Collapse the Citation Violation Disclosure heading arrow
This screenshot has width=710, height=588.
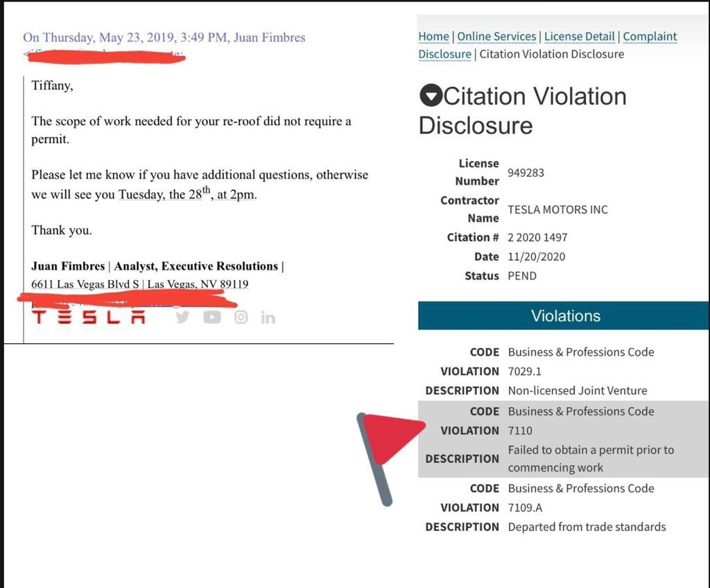pyautogui.click(x=430, y=96)
